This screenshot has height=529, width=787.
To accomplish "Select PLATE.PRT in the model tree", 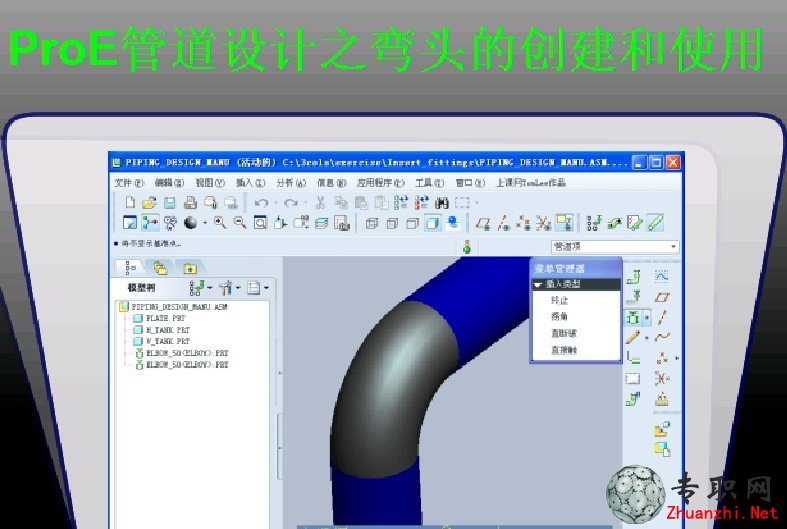I will [160, 318].
